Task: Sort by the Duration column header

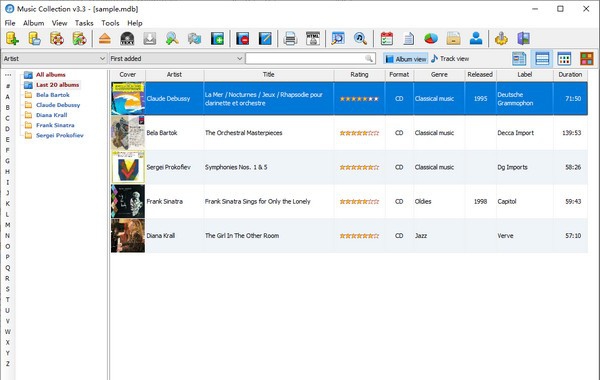Action: (570, 75)
